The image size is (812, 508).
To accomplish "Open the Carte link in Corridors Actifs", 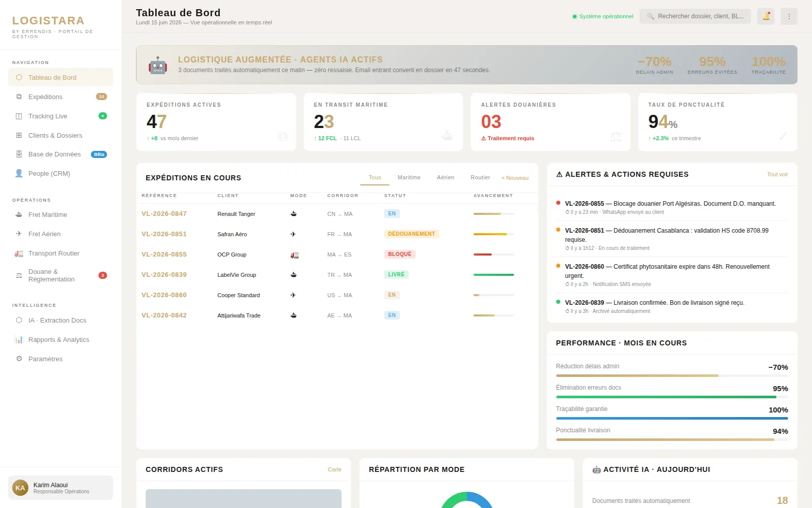I will (x=334, y=470).
